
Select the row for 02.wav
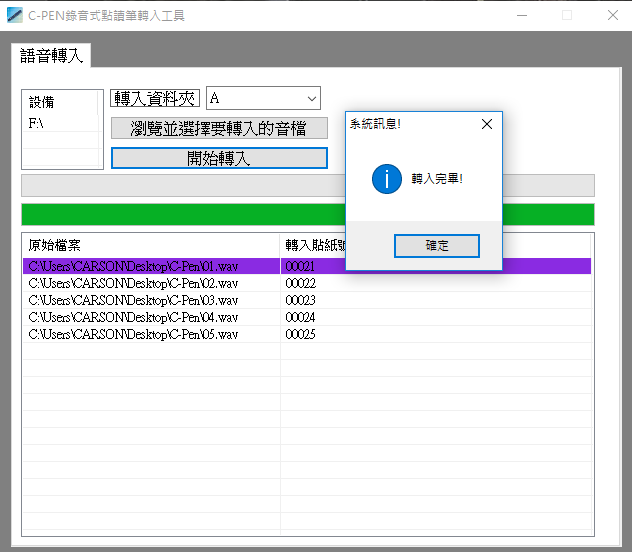(307, 283)
